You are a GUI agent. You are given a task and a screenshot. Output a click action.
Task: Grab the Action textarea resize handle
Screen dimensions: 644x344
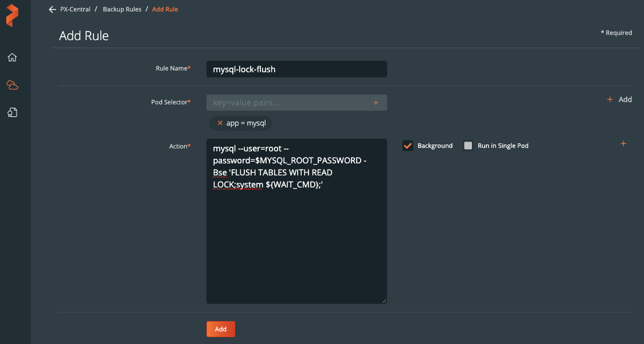pyautogui.click(x=384, y=300)
